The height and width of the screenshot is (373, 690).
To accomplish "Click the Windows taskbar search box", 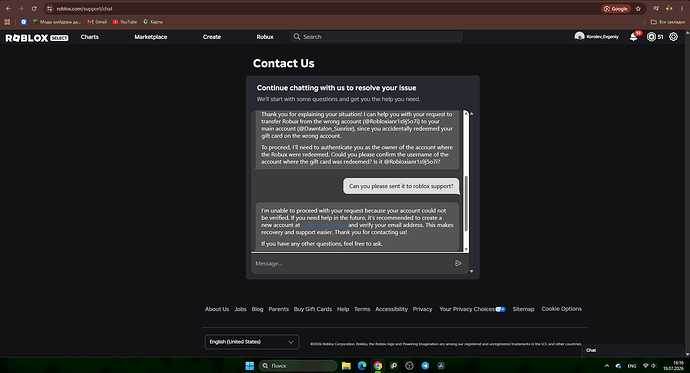I will point(298,366).
